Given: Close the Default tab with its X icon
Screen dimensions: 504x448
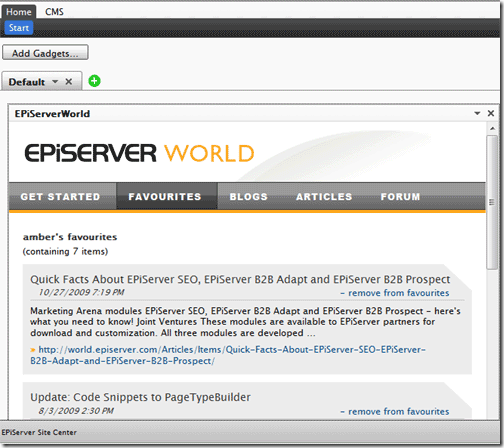Looking at the screenshot, I should pyautogui.click(x=69, y=82).
